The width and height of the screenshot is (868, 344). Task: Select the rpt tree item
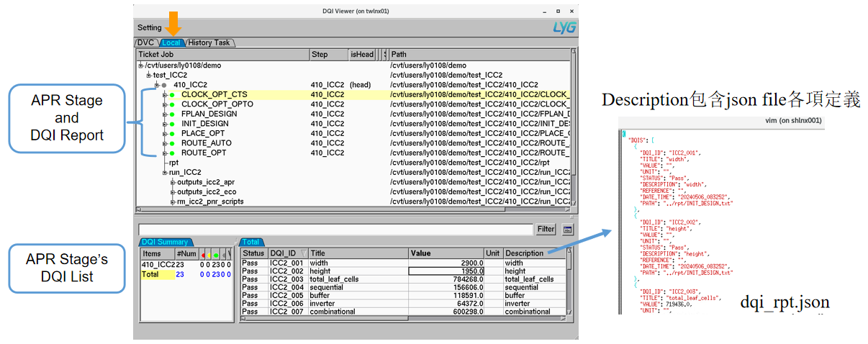[173, 163]
